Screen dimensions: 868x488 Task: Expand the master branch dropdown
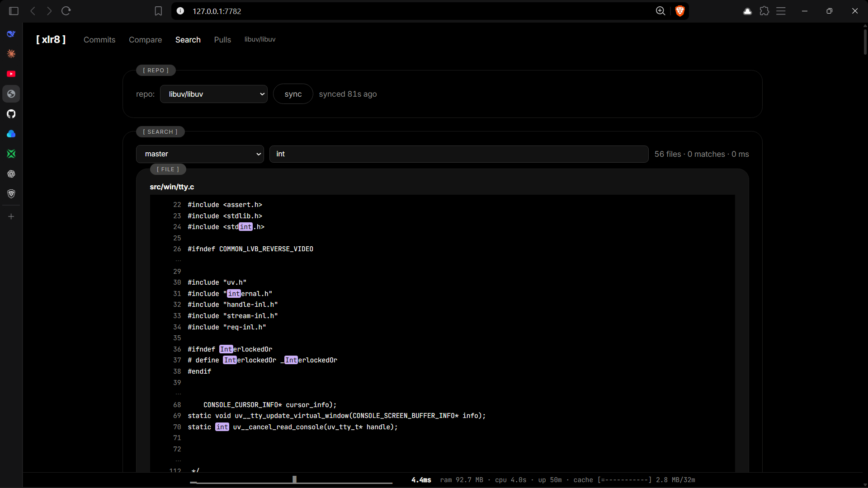200,154
